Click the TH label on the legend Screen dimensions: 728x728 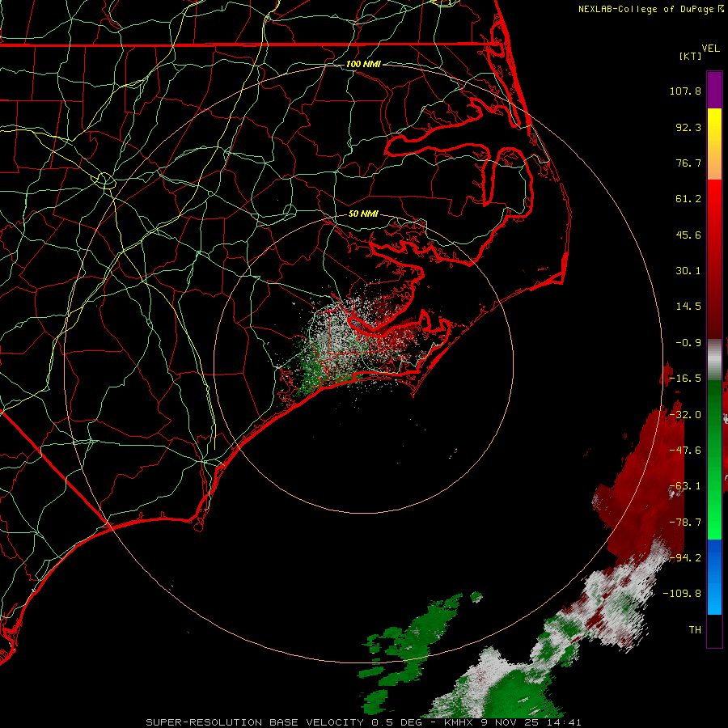(x=695, y=630)
